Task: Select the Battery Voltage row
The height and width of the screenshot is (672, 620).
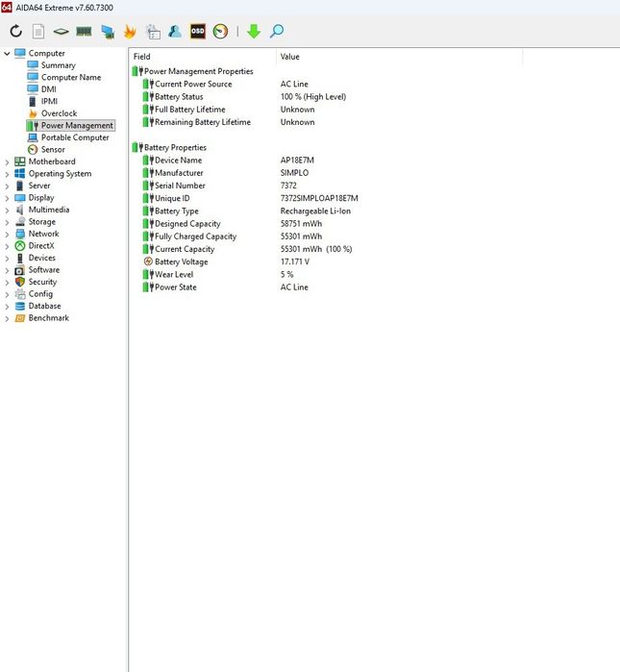Action: coord(328,261)
